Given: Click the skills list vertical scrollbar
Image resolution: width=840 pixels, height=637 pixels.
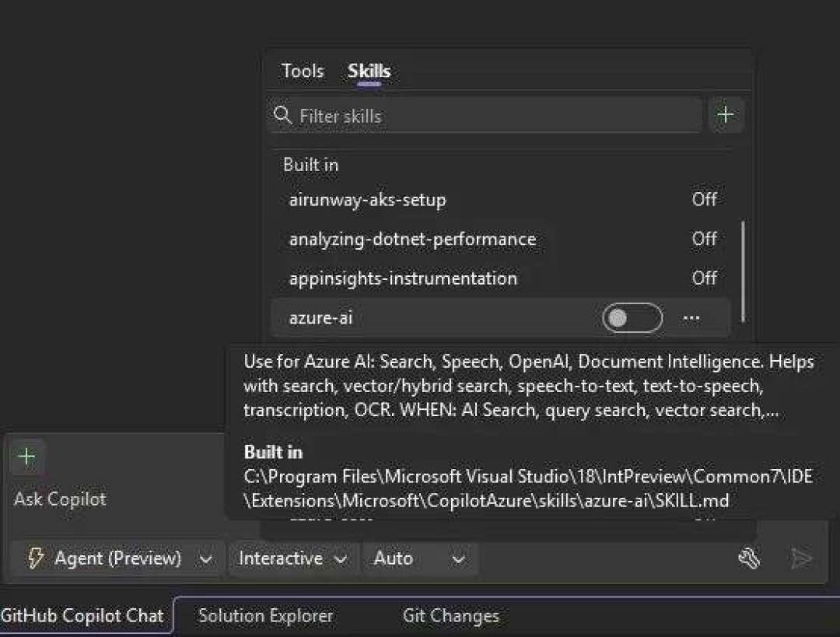Looking at the screenshot, I should pos(743,271).
